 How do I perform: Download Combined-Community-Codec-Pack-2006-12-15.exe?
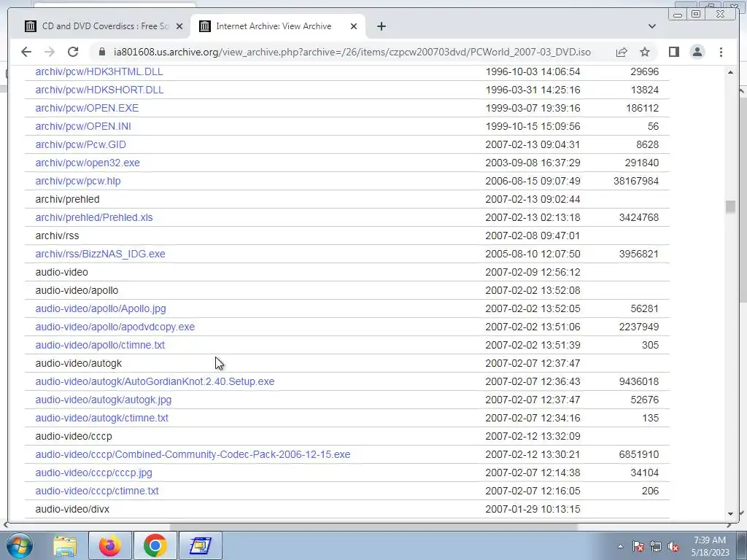[x=193, y=454]
